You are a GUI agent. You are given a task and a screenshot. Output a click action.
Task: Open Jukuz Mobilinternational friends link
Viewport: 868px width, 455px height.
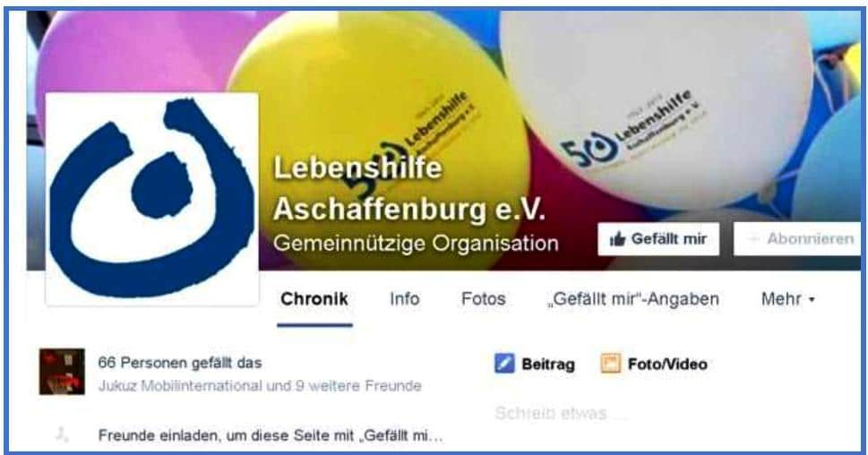pyautogui.click(x=180, y=386)
